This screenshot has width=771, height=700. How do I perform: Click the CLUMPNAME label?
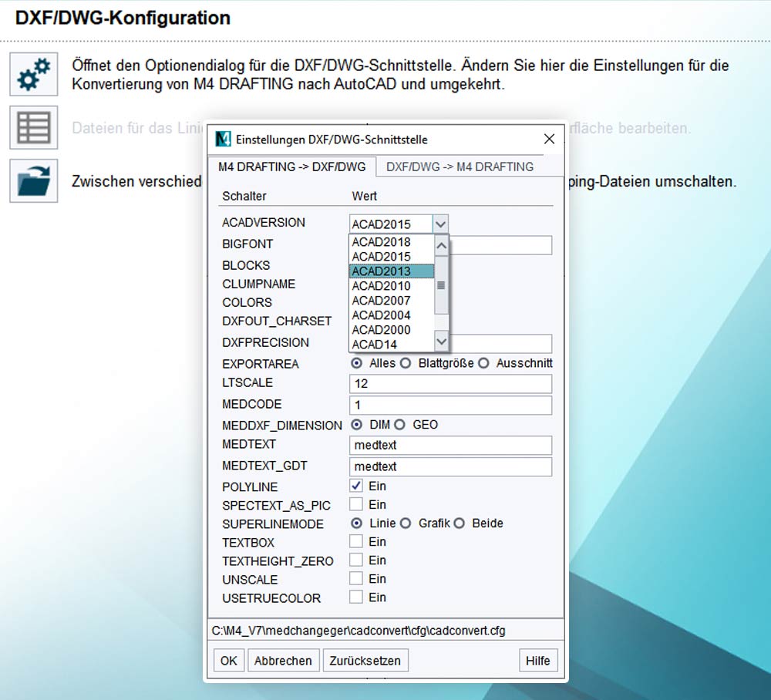tap(258, 284)
